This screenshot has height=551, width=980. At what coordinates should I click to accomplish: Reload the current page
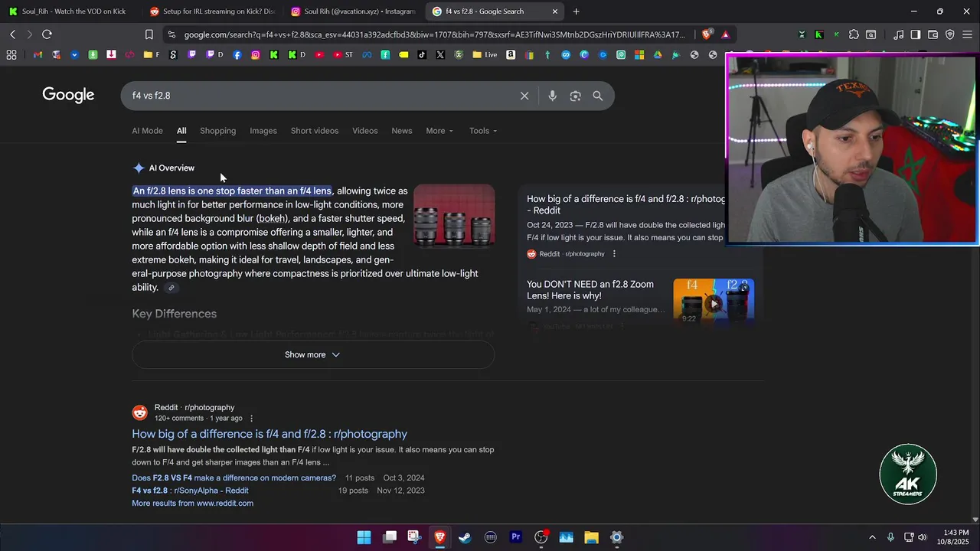47,34
